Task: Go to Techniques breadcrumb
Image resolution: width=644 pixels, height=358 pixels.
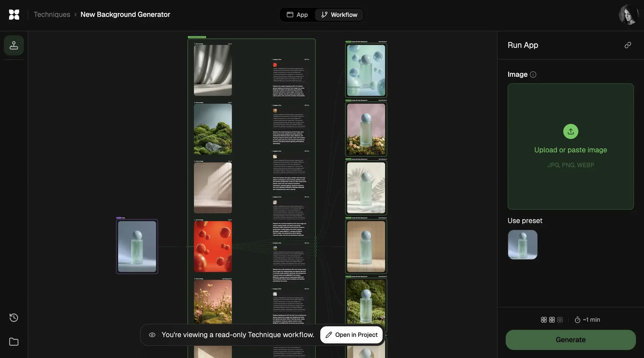Action: coord(52,14)
